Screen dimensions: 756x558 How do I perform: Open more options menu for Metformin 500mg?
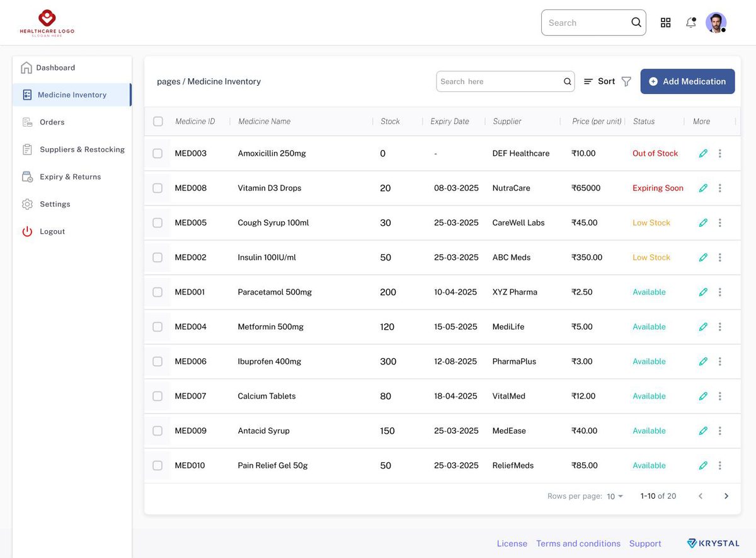[720, 327]
